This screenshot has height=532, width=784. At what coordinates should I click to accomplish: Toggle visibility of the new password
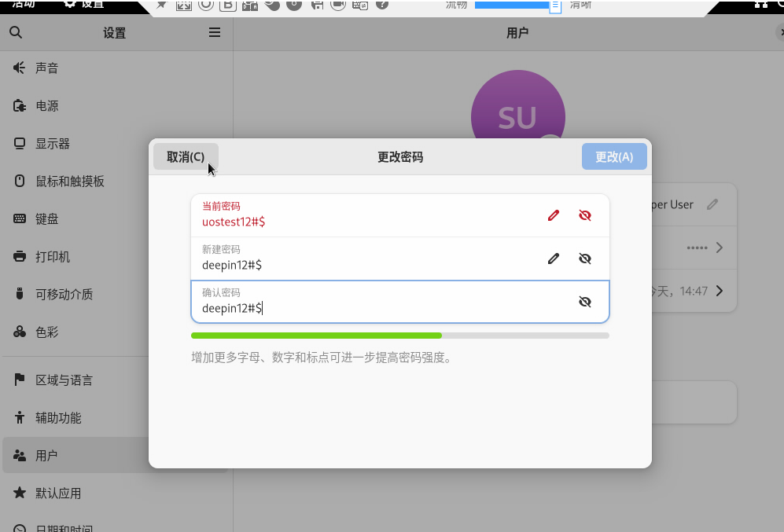(x=584, y=259)
